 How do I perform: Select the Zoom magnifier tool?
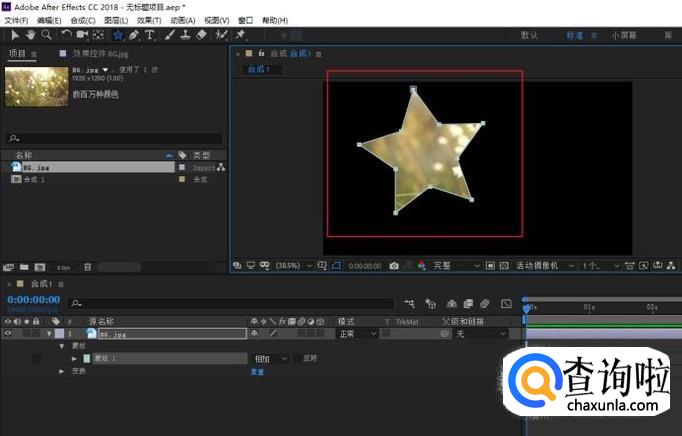pos(46,34)
